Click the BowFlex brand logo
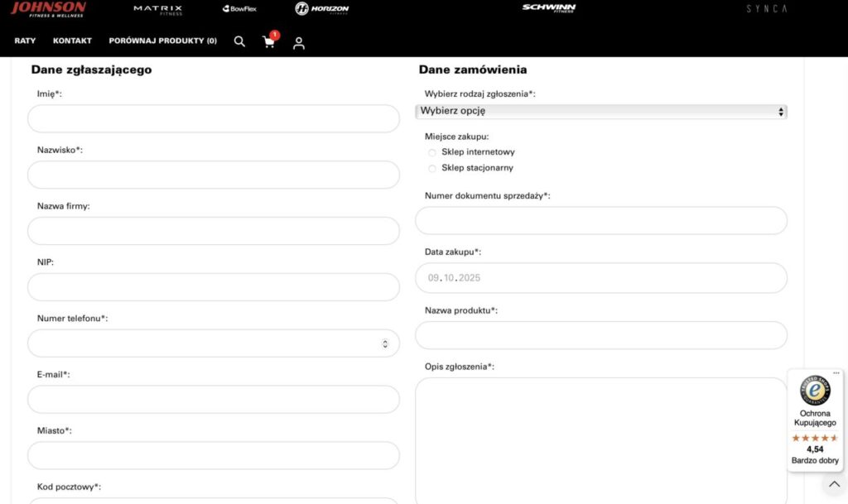848x504 pixels. point(239,9)
